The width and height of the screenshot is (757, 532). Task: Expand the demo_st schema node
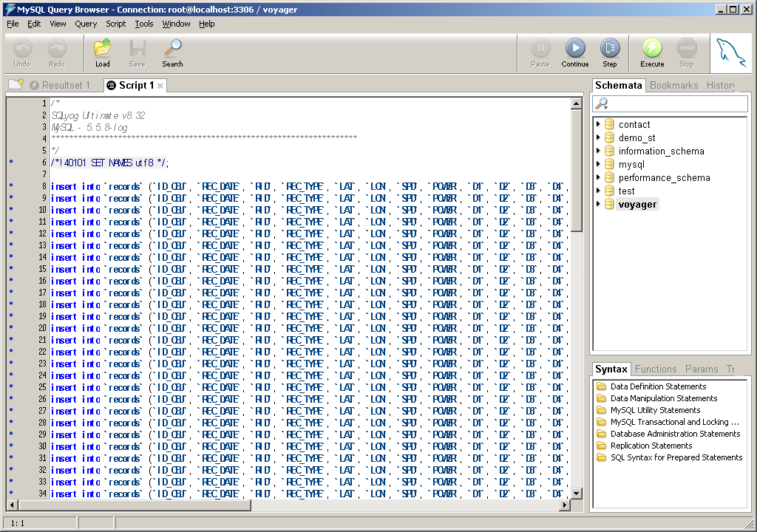click(598, 137)
